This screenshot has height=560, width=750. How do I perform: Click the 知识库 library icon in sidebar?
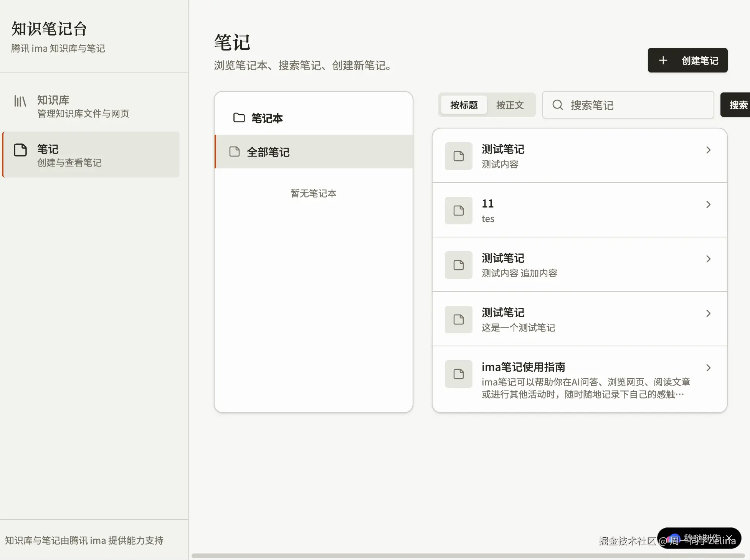[x=20, y=101]
